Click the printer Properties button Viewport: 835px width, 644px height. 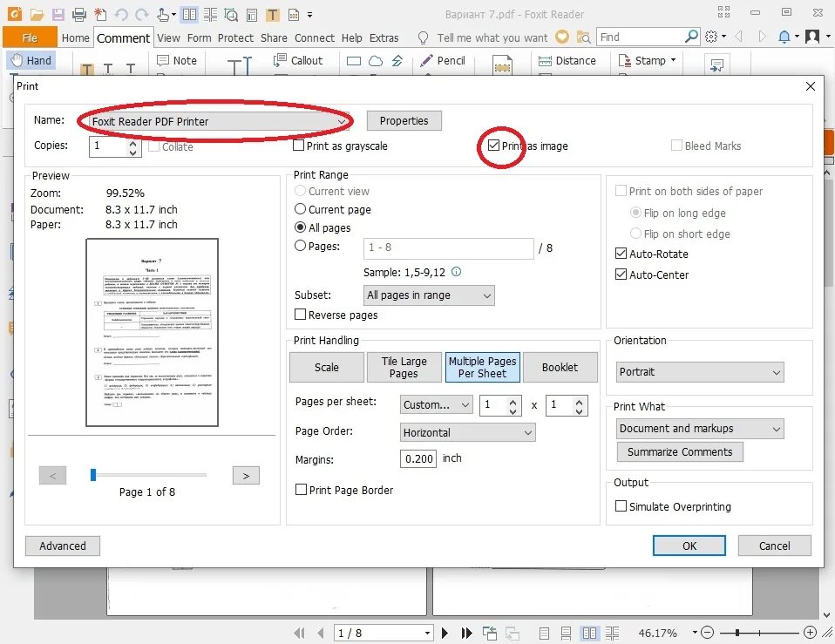click(404, 121)
